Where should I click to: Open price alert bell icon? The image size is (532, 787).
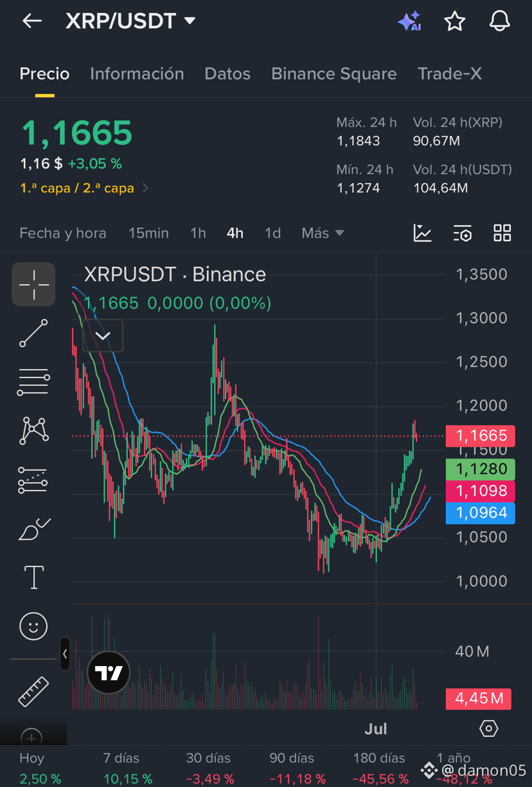499,21
